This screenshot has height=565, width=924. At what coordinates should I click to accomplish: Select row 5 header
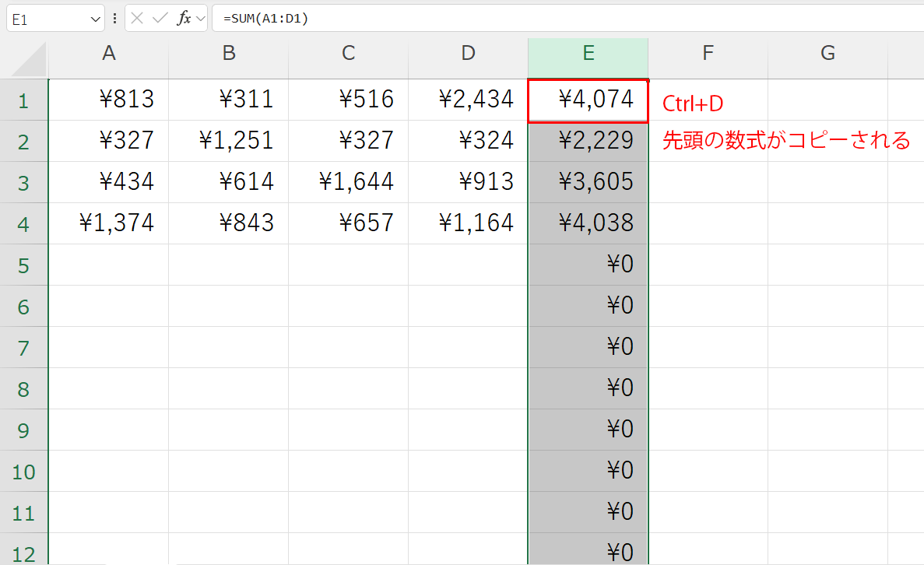24,264
